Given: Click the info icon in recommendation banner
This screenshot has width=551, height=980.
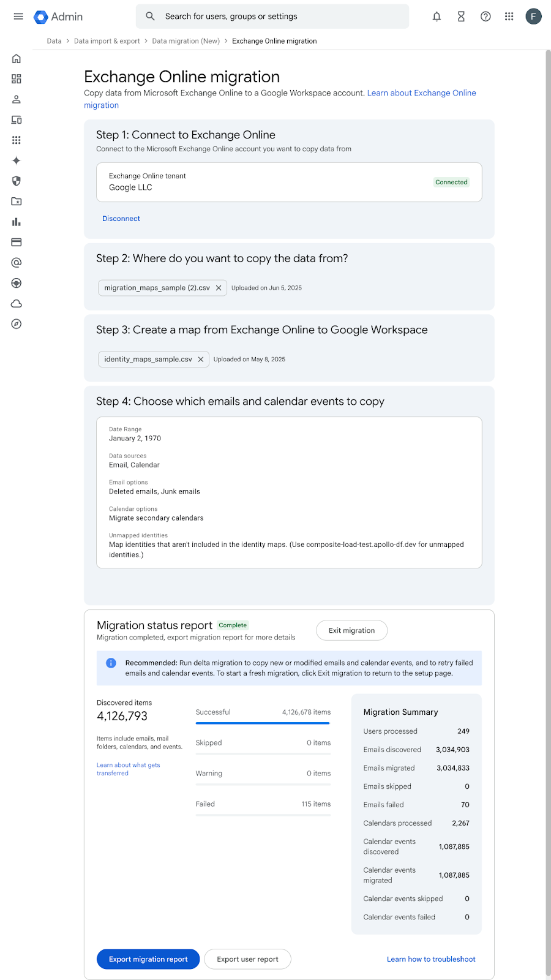Looking at the screenshot, I should pos(111,663).
